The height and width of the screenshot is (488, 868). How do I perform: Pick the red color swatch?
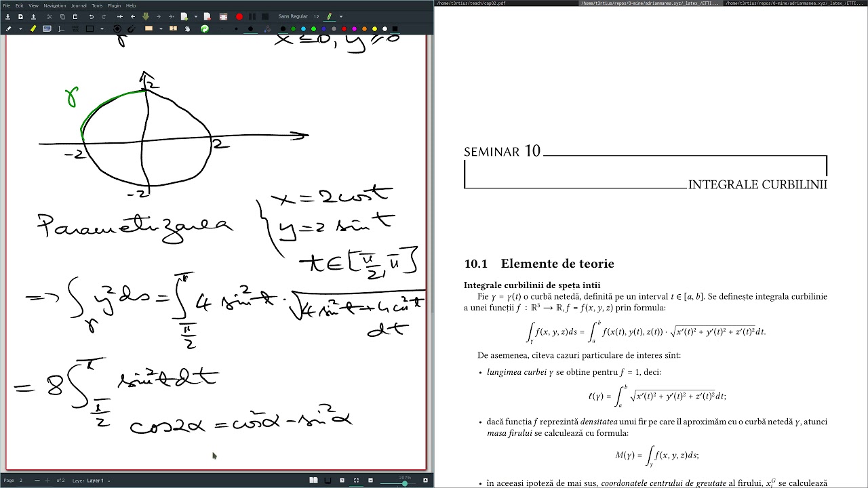pyautogui.click(x=344, y=28)
